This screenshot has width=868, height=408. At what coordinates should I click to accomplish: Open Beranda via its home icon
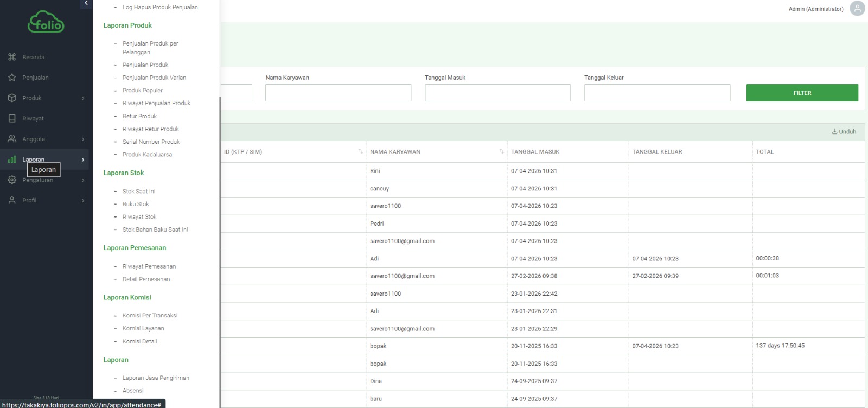pyautogui.click(x=12, y=57)
